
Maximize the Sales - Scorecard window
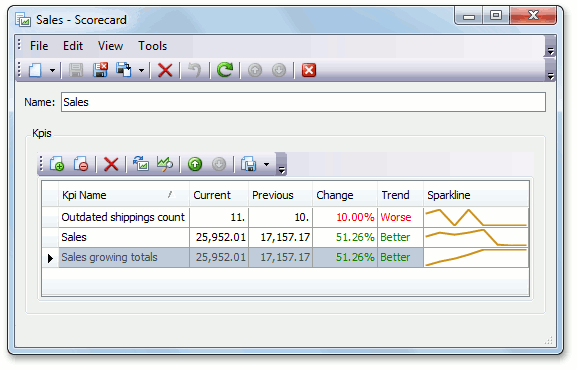click(496, 15)
